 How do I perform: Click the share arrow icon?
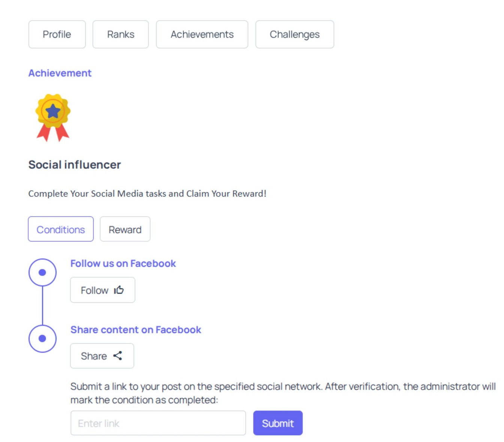point(118,356)
